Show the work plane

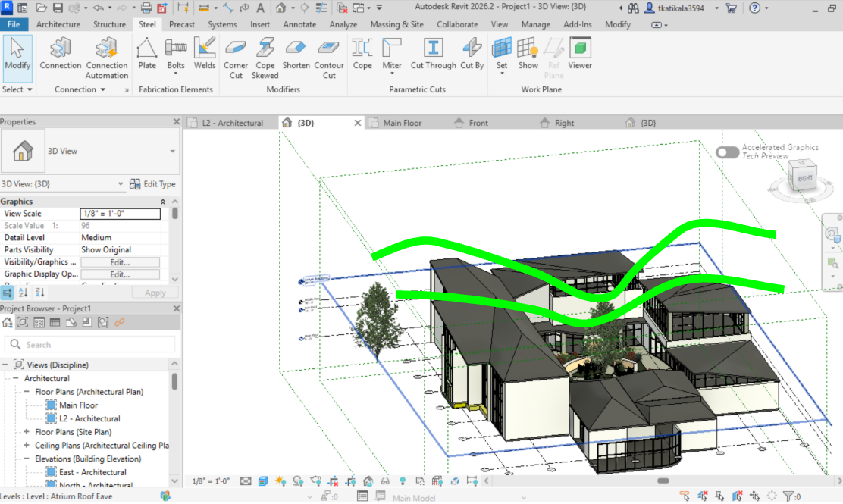[528, 54]
